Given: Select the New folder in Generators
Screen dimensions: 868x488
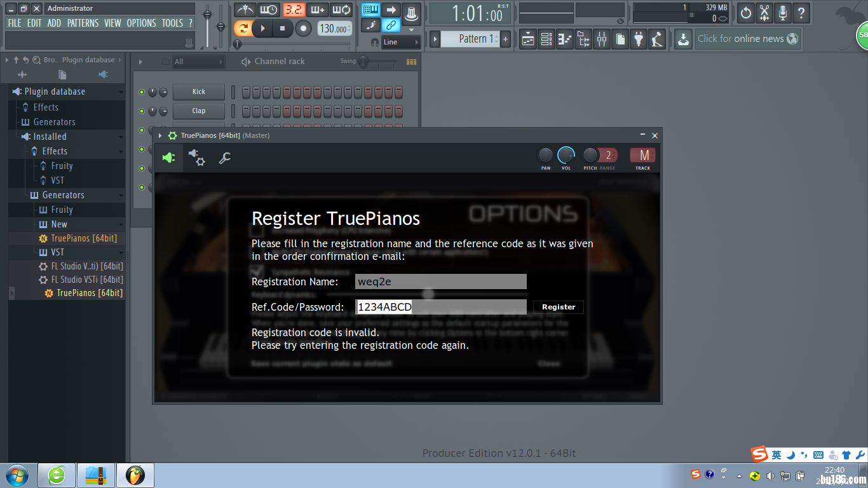Looking at the screenshot, I should tap(59, 224).
